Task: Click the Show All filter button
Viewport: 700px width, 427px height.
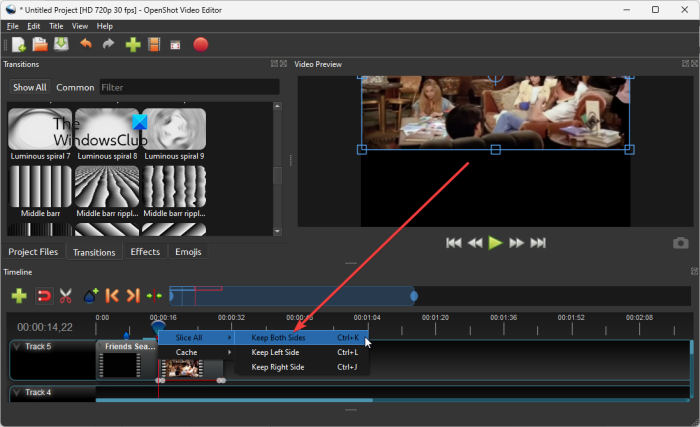Action: [x=29, y=87]
